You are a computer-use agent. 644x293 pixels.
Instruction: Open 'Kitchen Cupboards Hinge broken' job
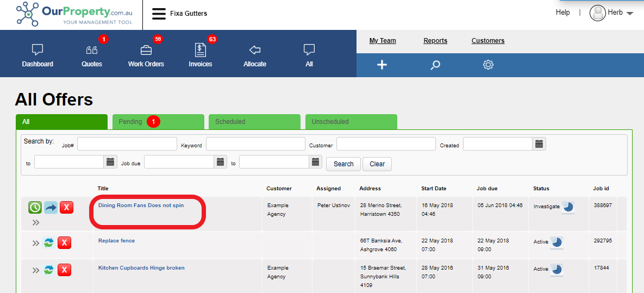pyautogui.click(x=141, y=268)
